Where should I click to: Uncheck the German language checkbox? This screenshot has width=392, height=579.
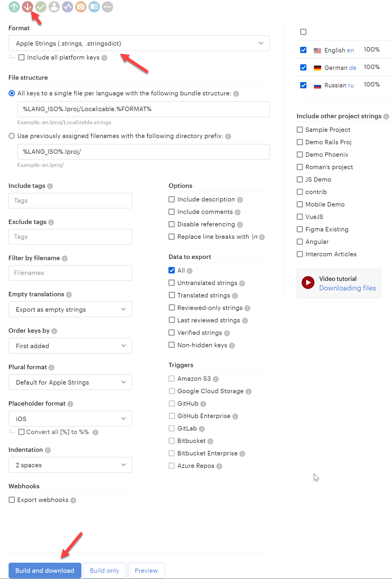pyautogui.click(x=303, y=68)
